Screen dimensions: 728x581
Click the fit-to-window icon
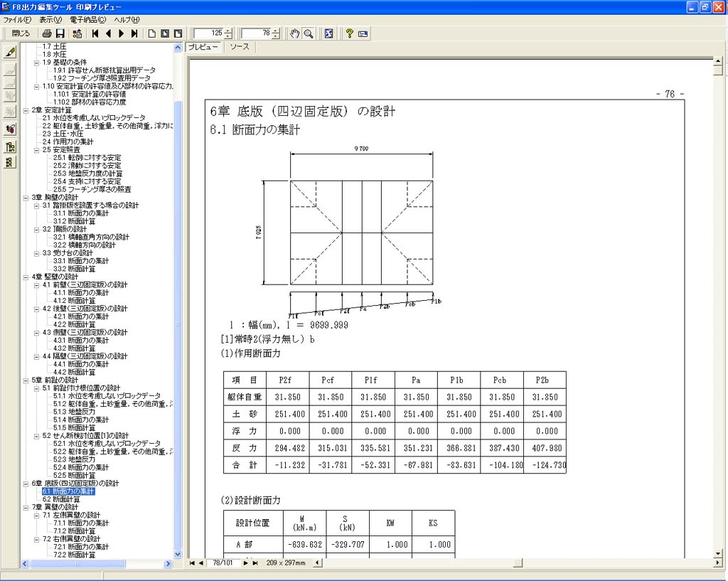(x=328, y=33)
